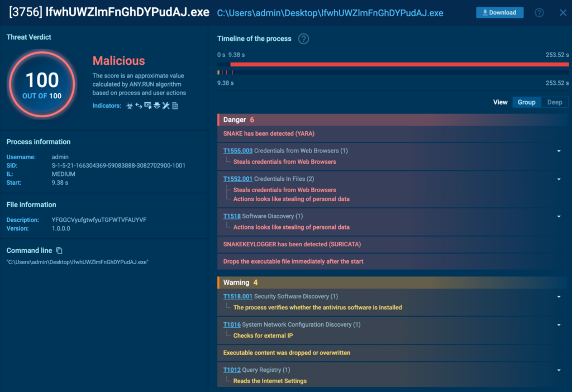Image resolution: width=572 pixels, height=392 pixels.
Task: Download the process executable file
Action: pos(499,12)
